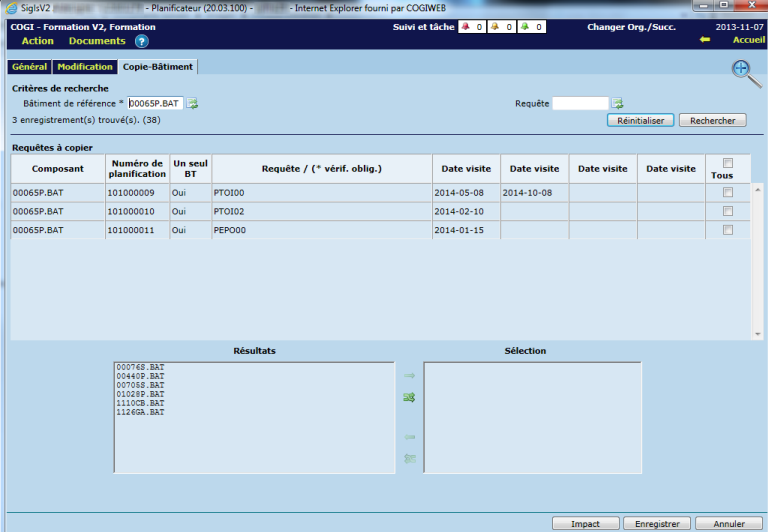Click single right arrow to add selection

pos(409,375)
